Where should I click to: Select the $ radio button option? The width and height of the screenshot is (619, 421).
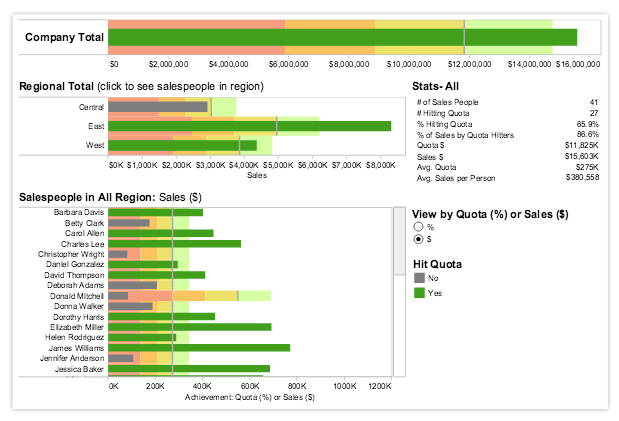420,240
